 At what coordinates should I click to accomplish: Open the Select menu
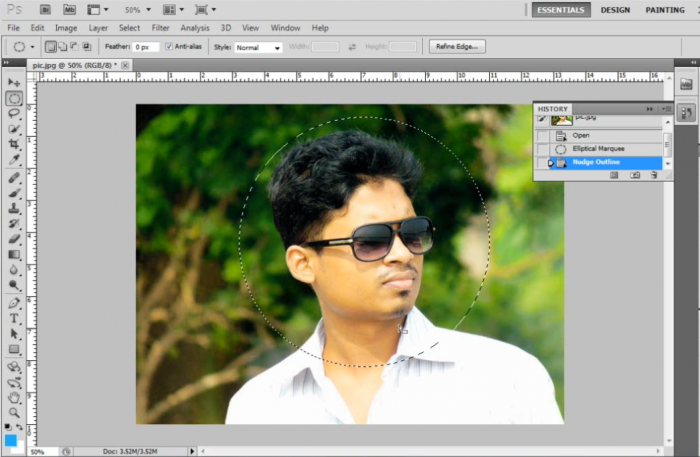click(129, 28)
